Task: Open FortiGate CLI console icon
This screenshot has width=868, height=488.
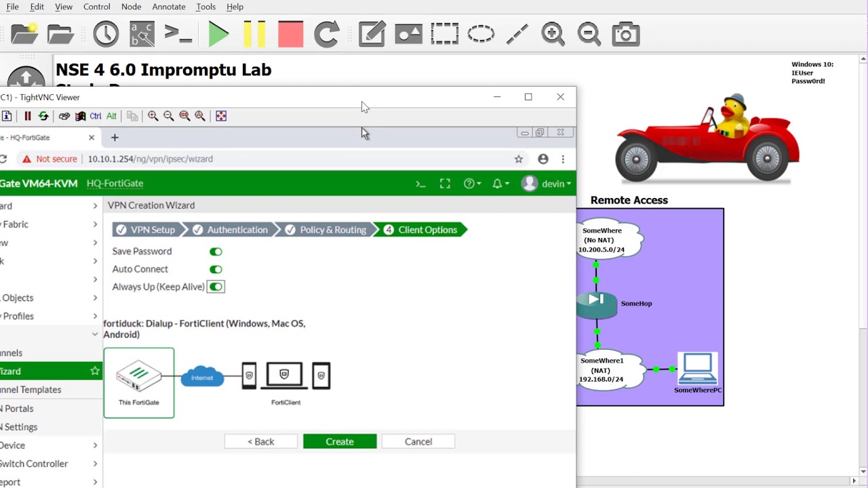Action: point(420,184)
